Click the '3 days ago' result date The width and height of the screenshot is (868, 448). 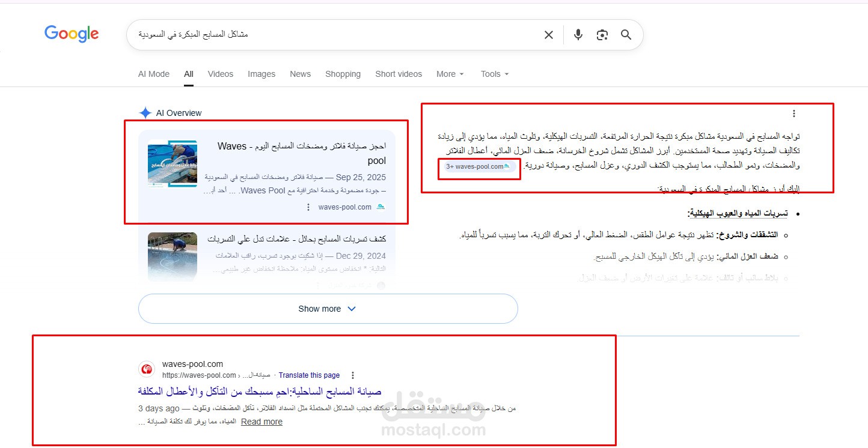pos(159,408)
